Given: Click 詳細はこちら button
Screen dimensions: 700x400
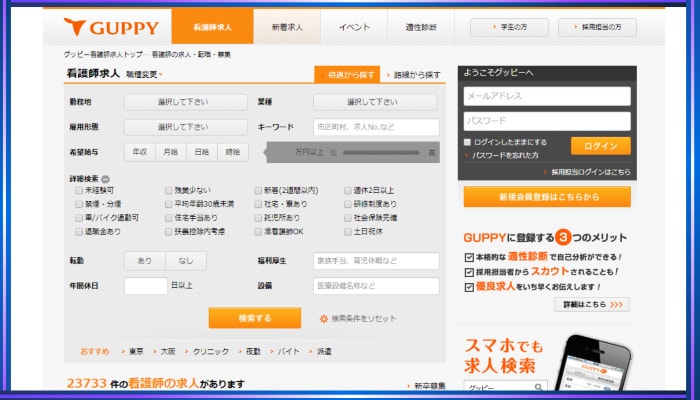Looking at the screenshot, I should tap(592, 304).
